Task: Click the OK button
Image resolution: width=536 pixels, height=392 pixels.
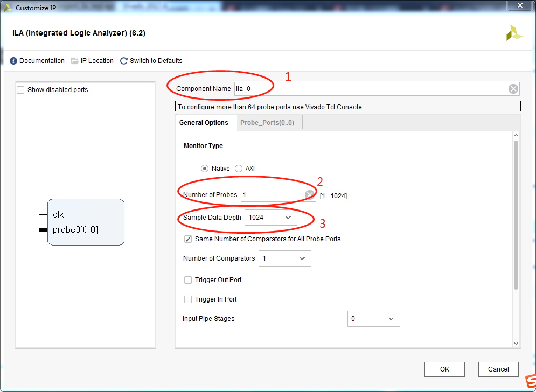Action: (x=444, y=369)
